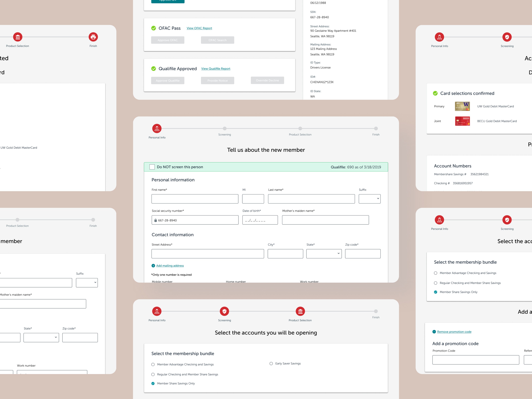Click the shield Screening icon in bottom panel

pyautogui.click(x=224, y=311)
